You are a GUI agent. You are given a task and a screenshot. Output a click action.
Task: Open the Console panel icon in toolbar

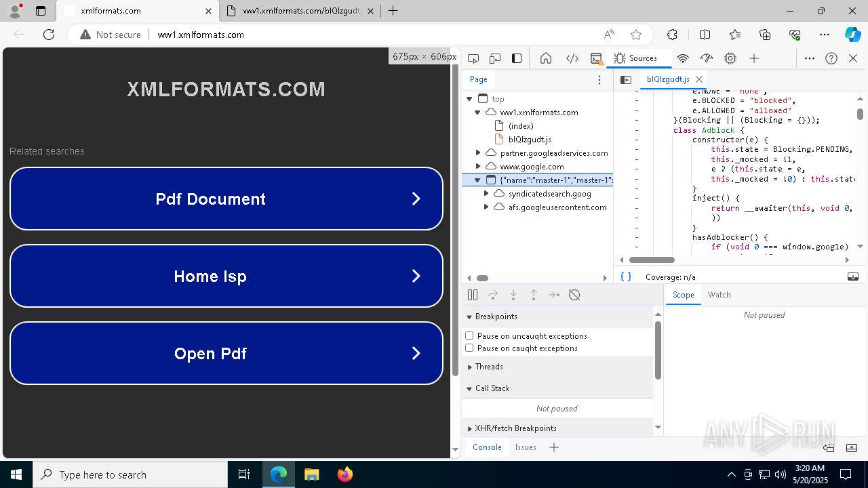[596, 58]
